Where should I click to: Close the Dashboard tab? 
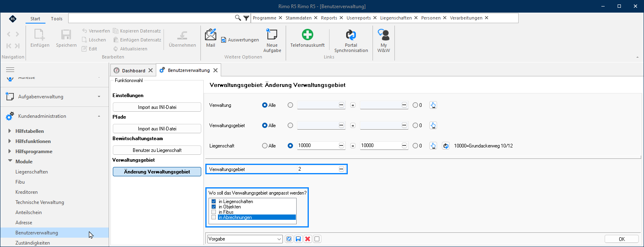[x=151, y=70]
